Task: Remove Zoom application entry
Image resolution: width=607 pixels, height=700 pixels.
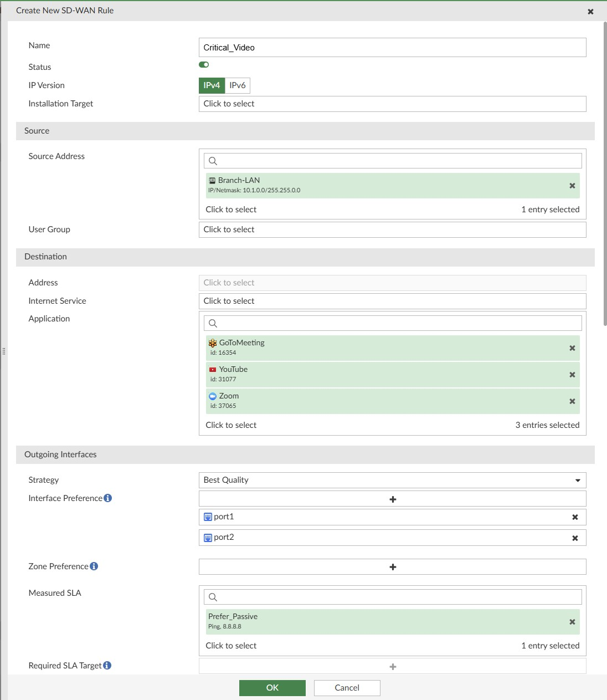Action: [572, 401]
